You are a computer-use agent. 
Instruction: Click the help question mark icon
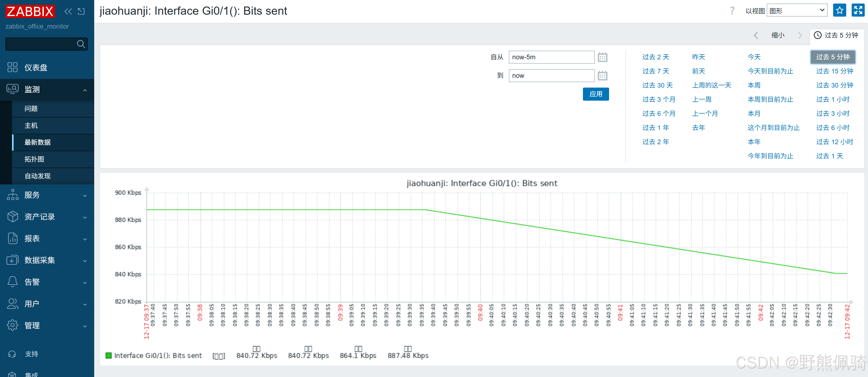(x=732, y=11)
